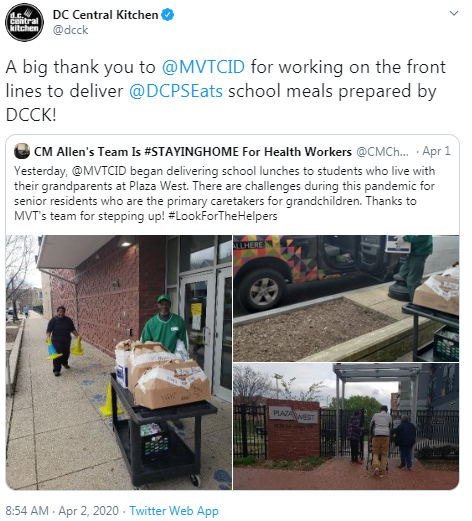The width and height of the screenshot is (472, 521).
Task: Open CM Allen's Team quoted author name
Action: coord(193,152)
